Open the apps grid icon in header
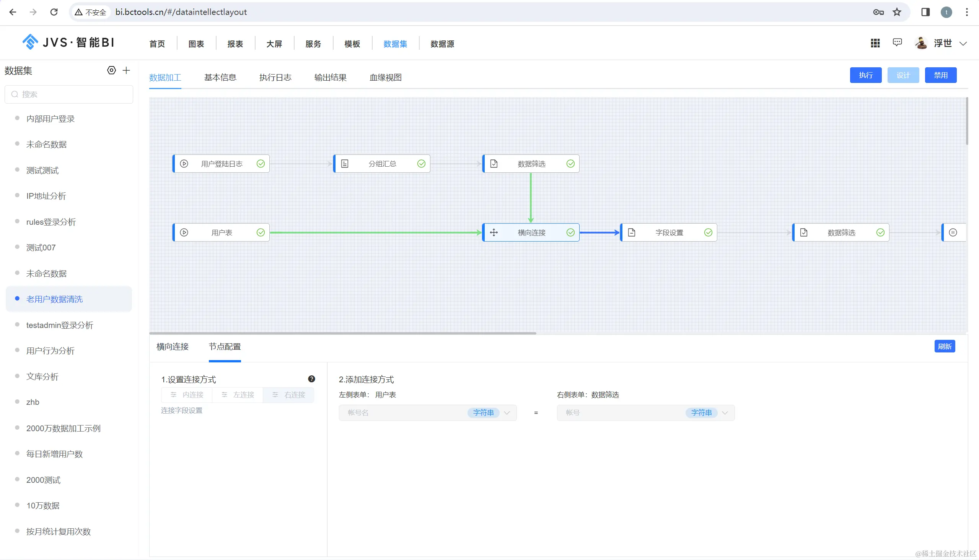The width and height of the screenshot is (979, 560). coord(875,43)
